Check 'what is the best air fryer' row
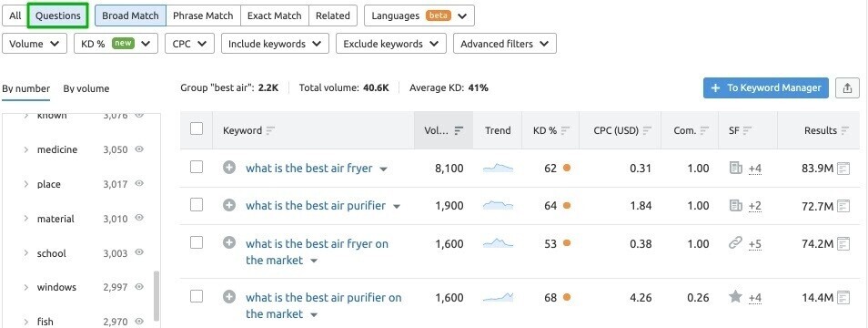Image resolution: width=868 pixels, height=328 pixels. click(197, 168)
